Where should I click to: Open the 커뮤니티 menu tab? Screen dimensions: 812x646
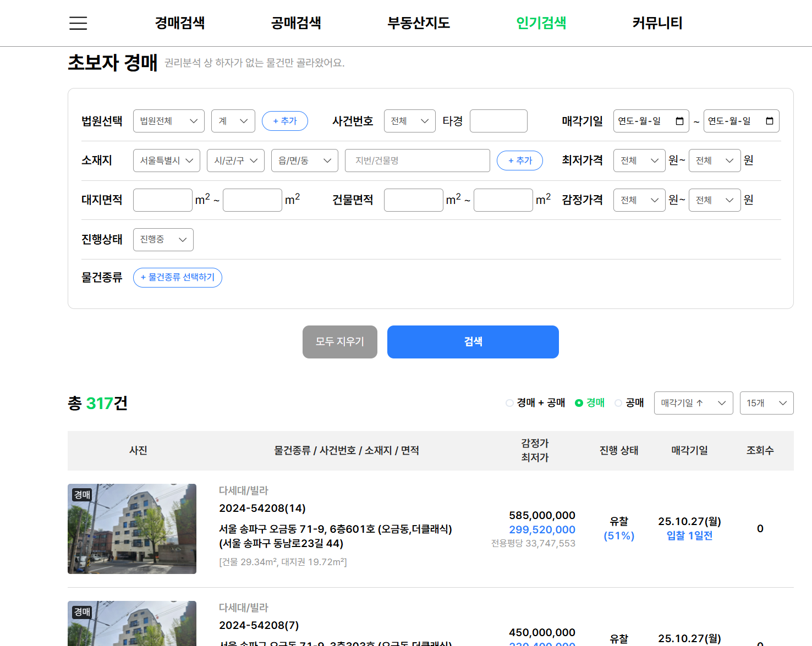pos(657,23)
